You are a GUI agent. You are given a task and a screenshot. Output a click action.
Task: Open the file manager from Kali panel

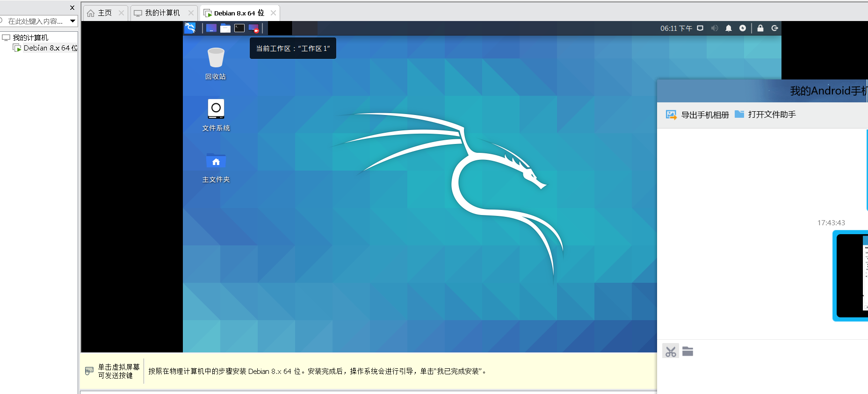225,28
